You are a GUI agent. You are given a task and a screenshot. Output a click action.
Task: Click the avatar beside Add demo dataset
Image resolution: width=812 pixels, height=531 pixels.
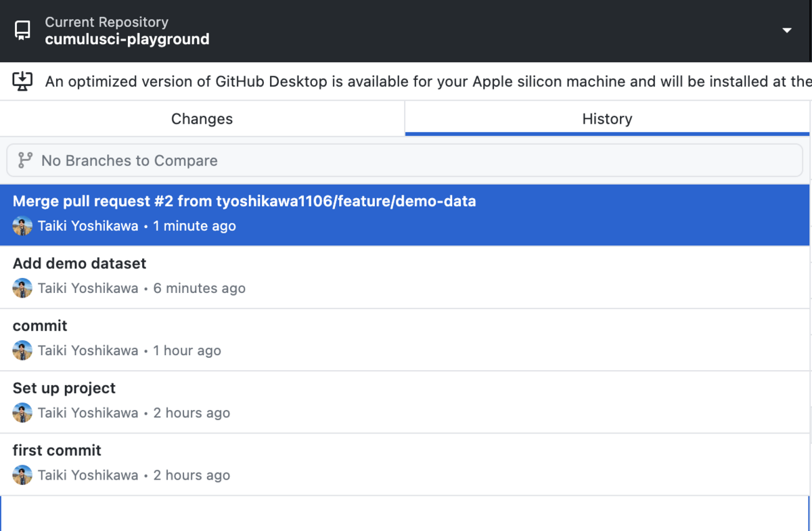click(22, 288)
